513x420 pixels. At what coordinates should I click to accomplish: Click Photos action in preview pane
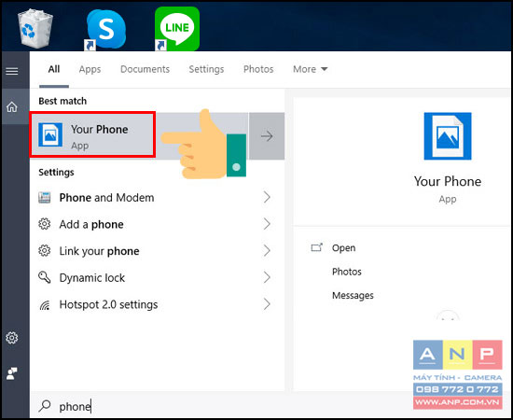346,272
